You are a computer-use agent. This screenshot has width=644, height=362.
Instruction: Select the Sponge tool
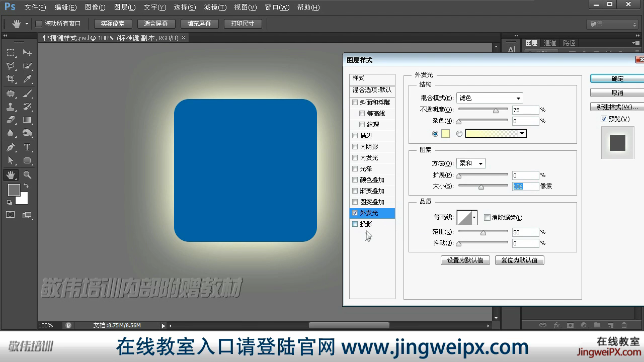(27, 133)
